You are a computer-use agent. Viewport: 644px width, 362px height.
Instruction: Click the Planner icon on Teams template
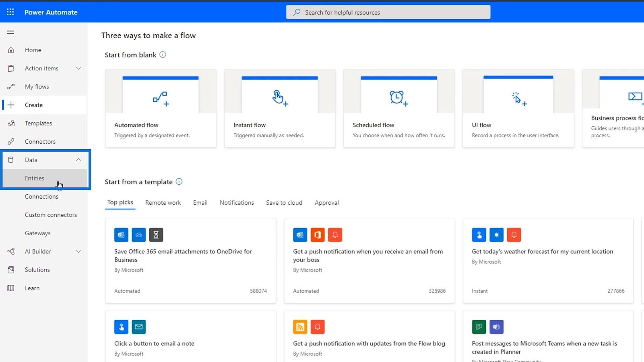coord(479,327)
